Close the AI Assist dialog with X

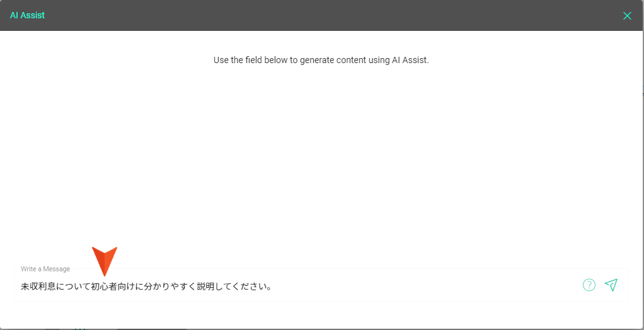coord(627,16)
